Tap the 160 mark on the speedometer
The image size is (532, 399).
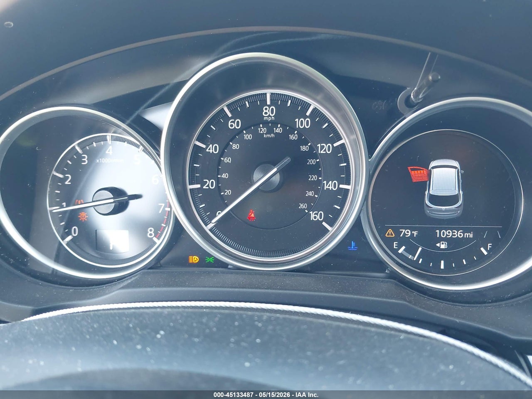click(x=317, y=216)
